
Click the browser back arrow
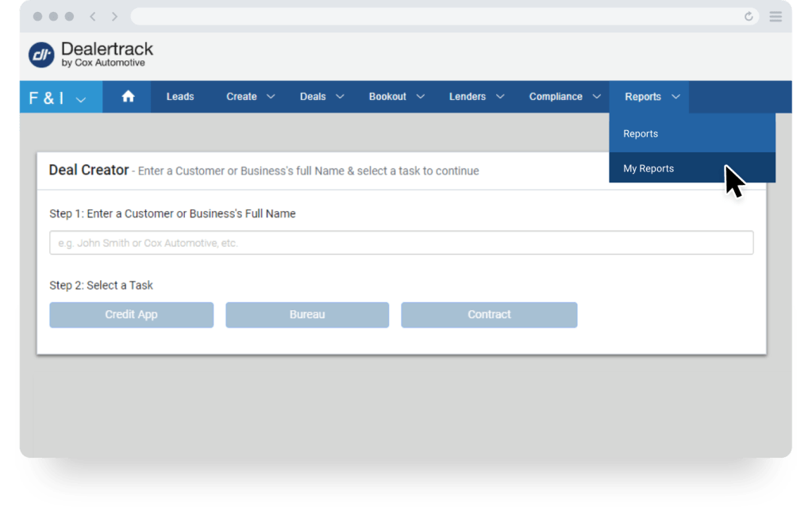click(93, 17)
